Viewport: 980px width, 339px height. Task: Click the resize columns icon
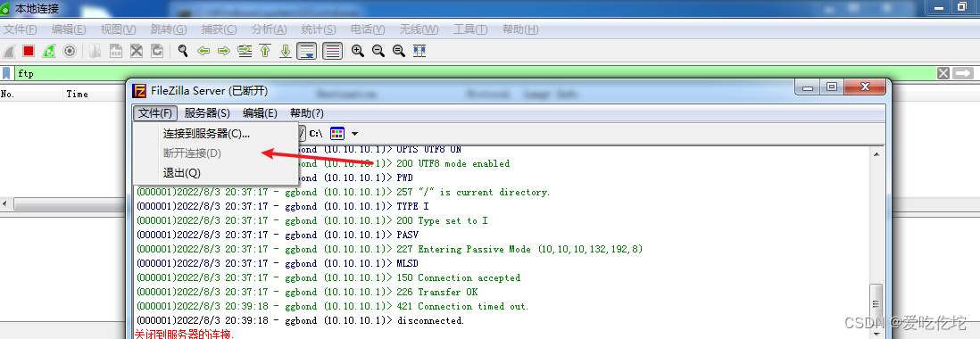pos(419,51)
